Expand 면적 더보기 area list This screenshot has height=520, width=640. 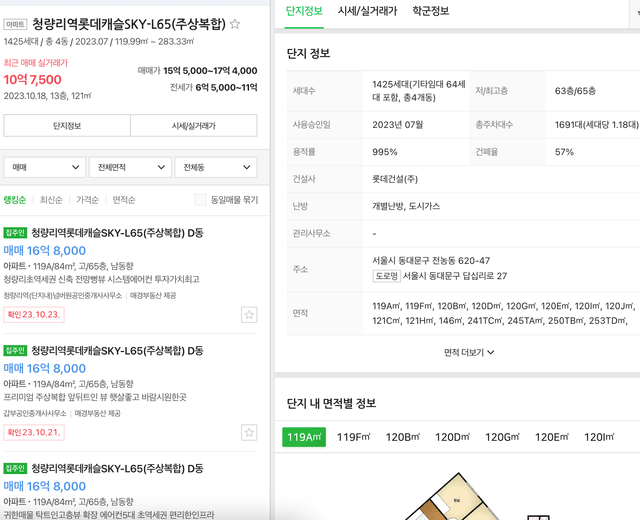tap(469, 352)
